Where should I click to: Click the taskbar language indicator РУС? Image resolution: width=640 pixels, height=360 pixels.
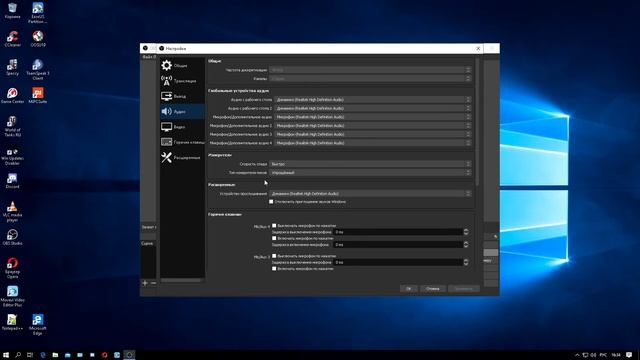tap(603, 355)
